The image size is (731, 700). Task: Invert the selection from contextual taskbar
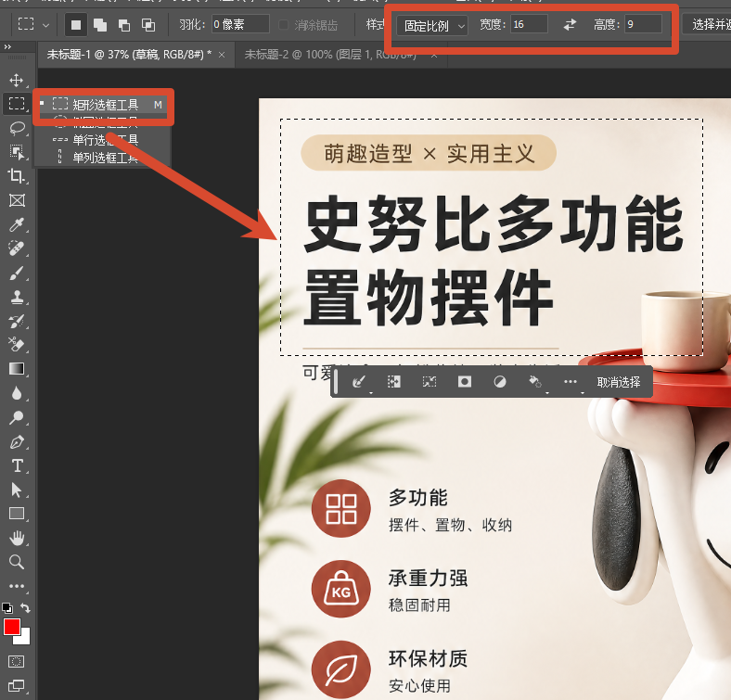point(394,382)
